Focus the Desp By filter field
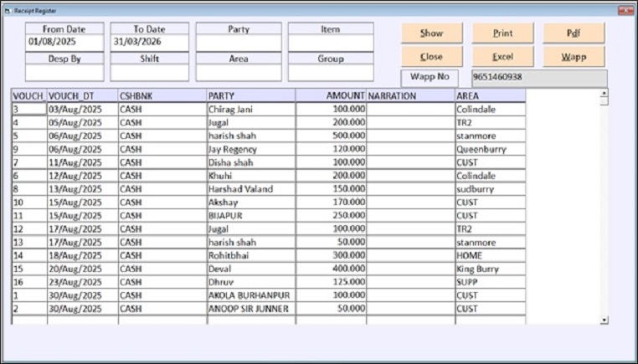Viewport: 638px width, 364px height. point(64,73)
